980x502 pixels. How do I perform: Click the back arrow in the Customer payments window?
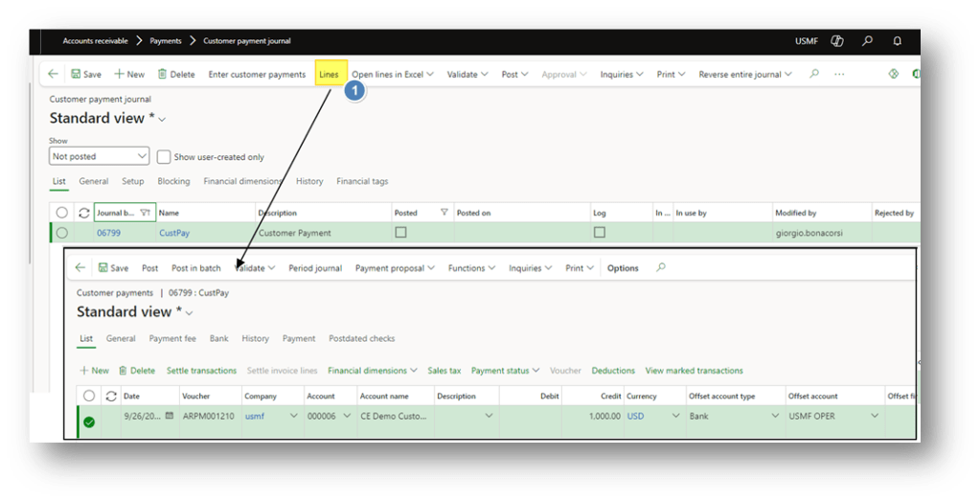(x=80, y=268)
